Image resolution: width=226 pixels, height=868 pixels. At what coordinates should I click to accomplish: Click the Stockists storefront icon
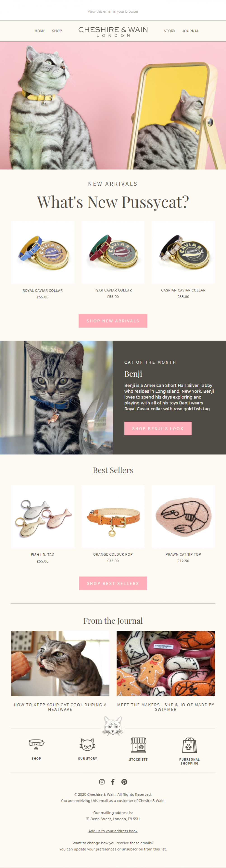139,745
